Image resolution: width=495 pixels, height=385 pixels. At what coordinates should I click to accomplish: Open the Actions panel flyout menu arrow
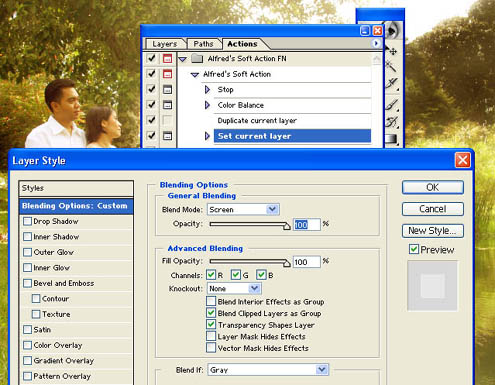(376, 43)
